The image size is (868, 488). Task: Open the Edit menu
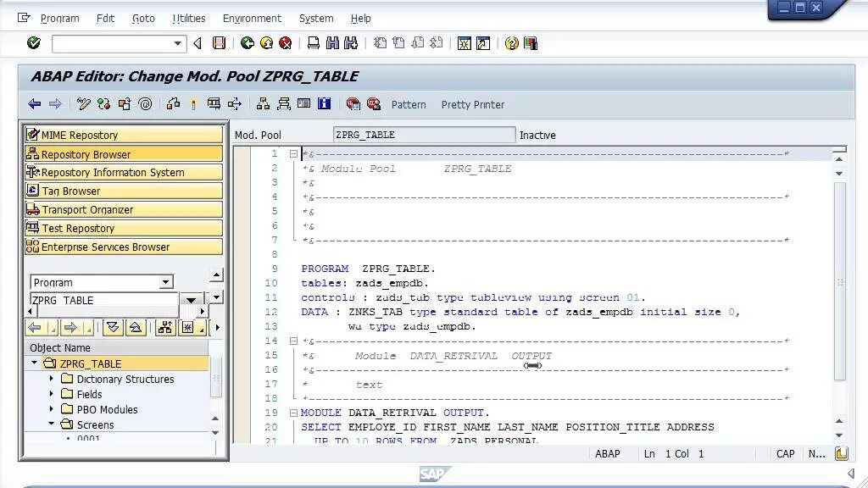click(x=105, y=19)
